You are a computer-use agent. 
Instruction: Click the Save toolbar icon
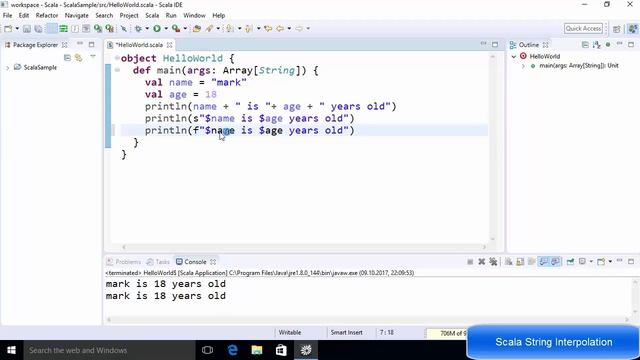pos(27,29)
